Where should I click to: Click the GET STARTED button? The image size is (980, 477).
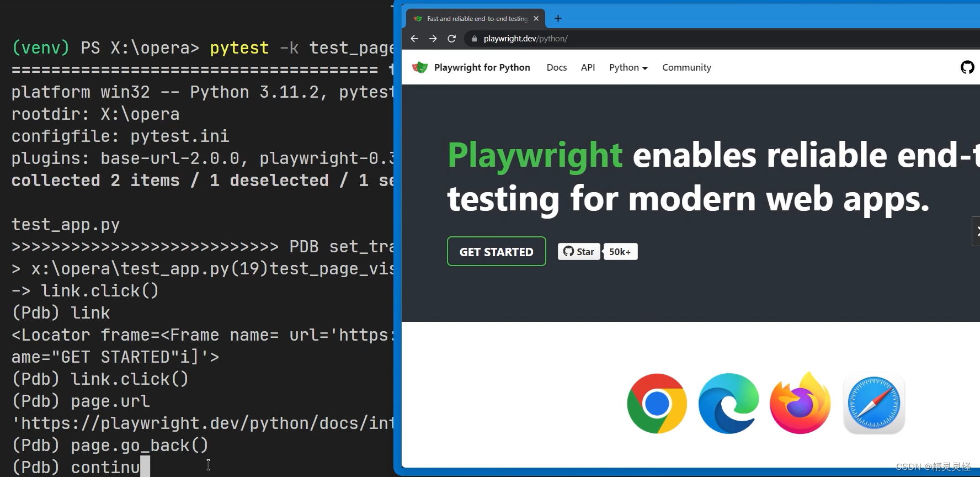click(496, 251)
